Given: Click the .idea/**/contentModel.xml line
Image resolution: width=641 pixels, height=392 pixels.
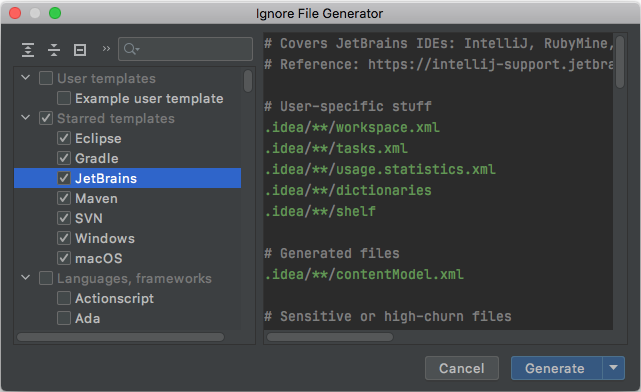Looking at the screenshot, I should click(x=364, y=274).
